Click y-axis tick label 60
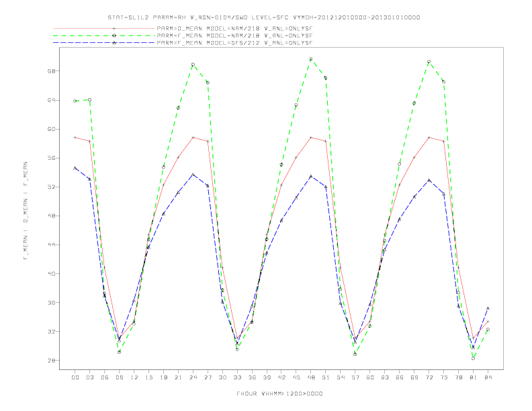The width and height of the screenshot is (532, 411). click(51, 129)
